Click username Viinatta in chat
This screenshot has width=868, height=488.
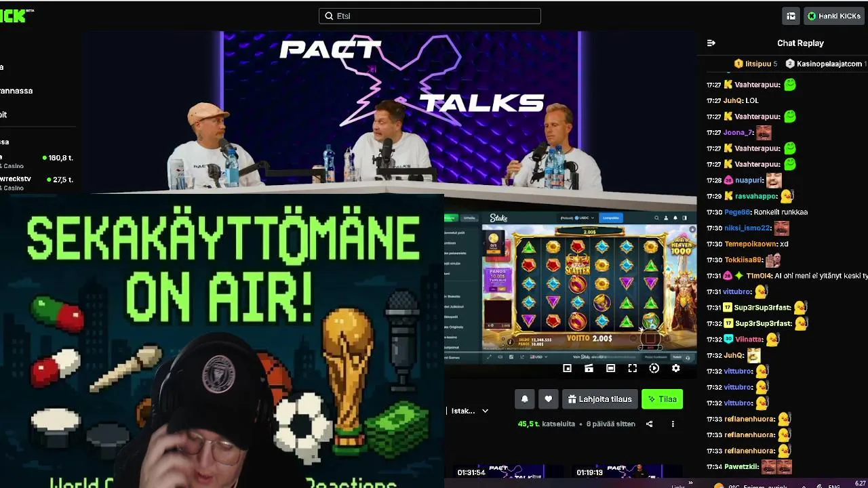point(749,339)
